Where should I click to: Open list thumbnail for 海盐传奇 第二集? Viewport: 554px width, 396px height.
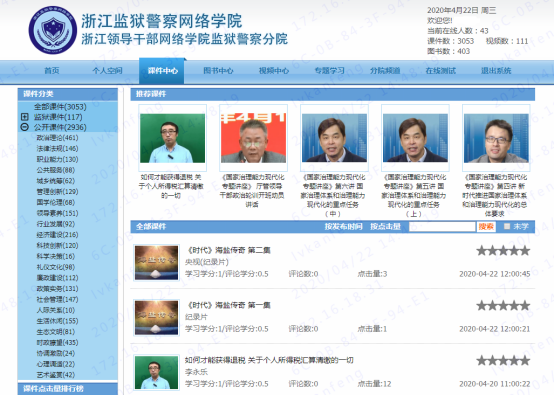(x=157, y=263)
